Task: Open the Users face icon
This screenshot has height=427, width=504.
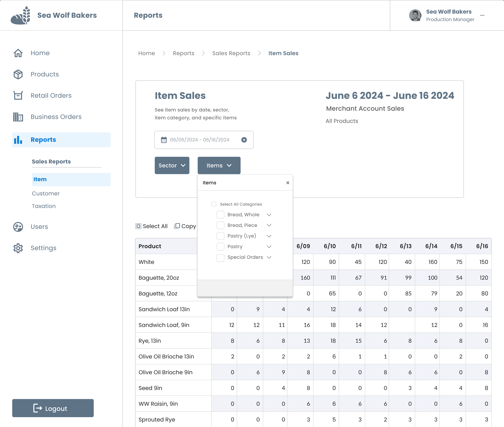Action: point(18,227)
